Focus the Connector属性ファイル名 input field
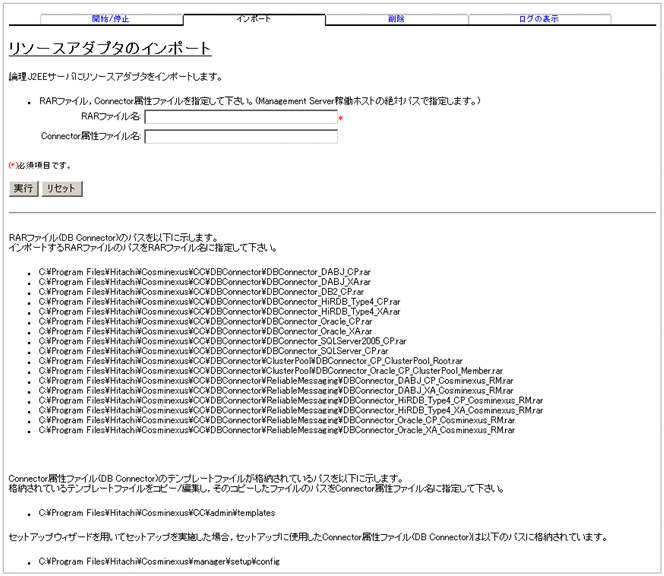The width and height of the screenshot is (664, 576). pos(241,136)
